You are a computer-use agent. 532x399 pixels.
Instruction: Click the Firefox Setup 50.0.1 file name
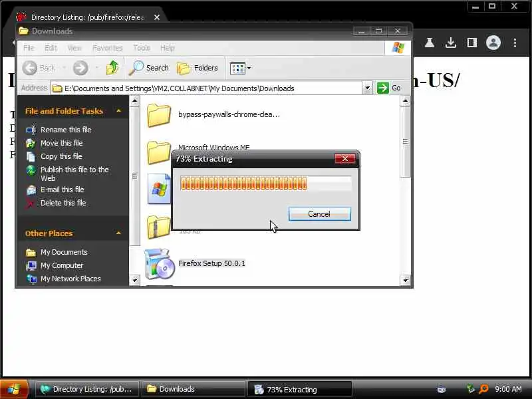[211, 263]
